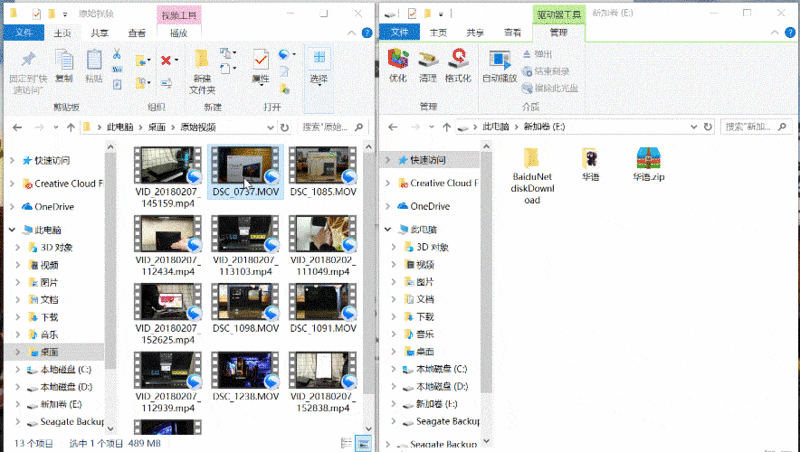Click the red X delete icon
This screenshot has width=800, height=452.
click(166, 60)
